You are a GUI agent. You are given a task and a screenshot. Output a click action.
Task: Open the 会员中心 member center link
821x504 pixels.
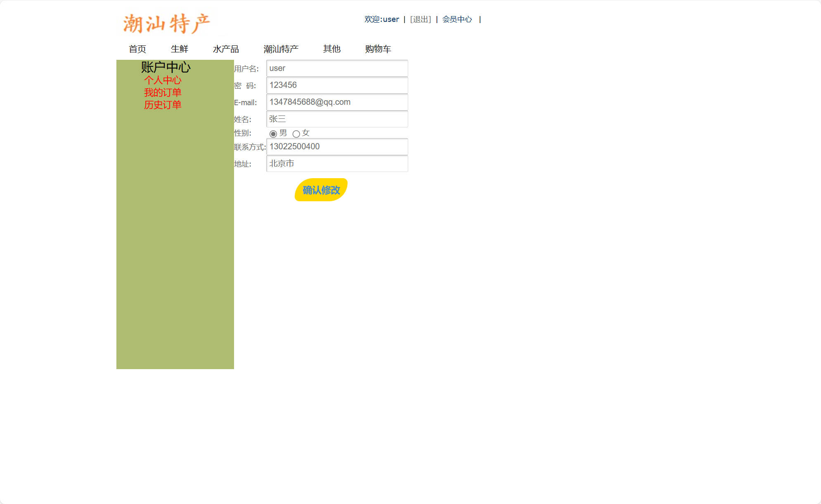point(457,19)
